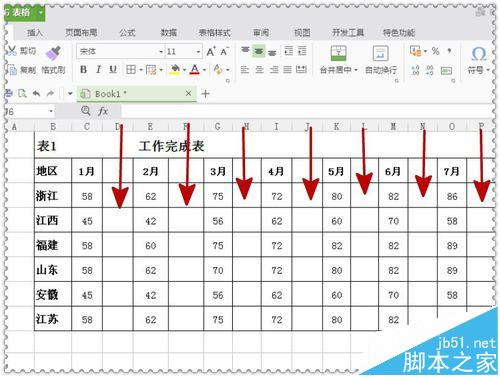Click the cell containing 工作完成表
Viewport: 500px width, 377px height.
[171, 146]
